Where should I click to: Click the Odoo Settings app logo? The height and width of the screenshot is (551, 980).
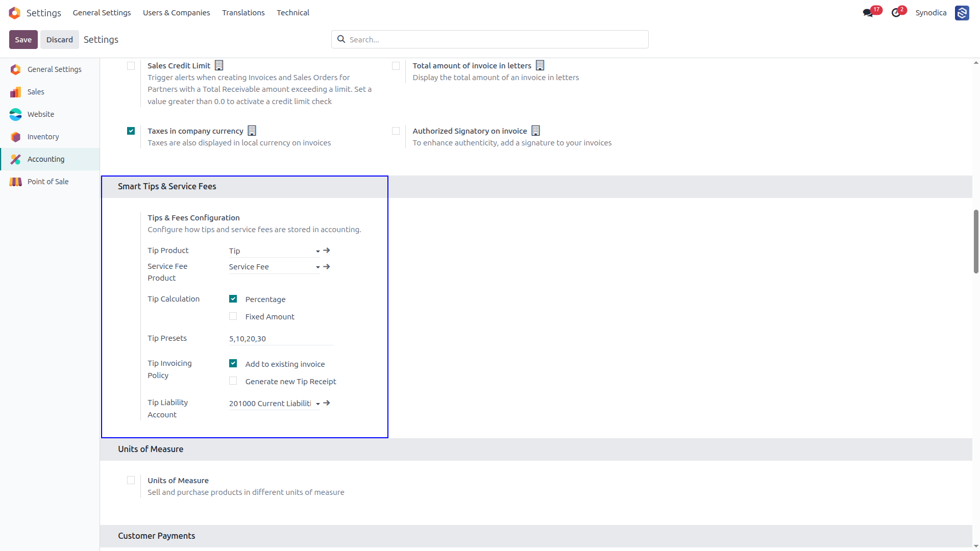15,13
